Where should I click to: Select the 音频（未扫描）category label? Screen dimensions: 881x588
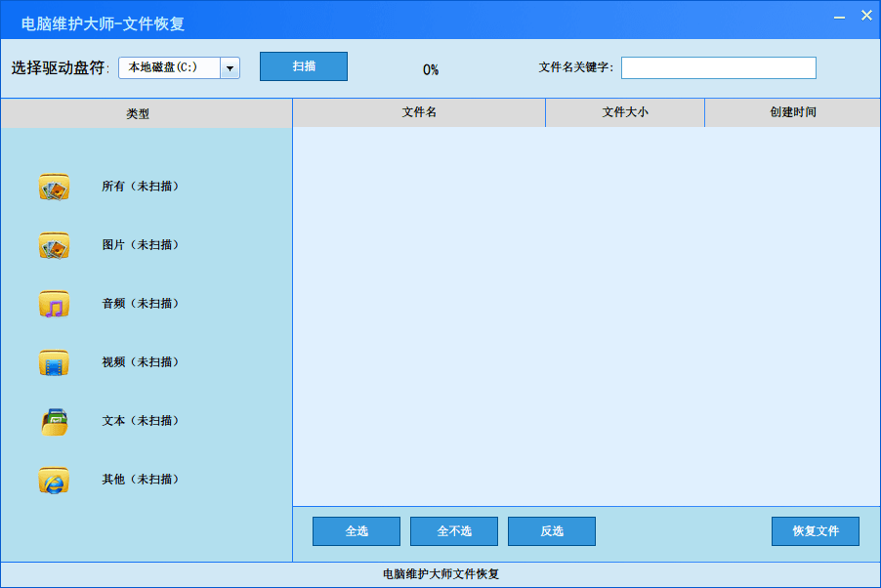tap(141, 304)
